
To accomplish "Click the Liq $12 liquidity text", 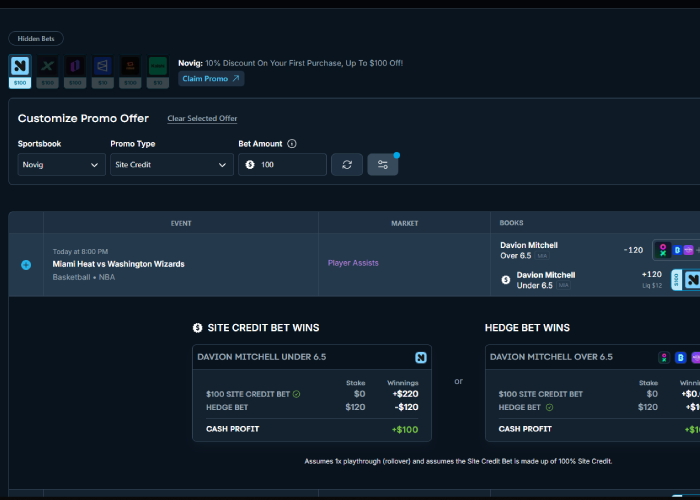I will 652,286.
